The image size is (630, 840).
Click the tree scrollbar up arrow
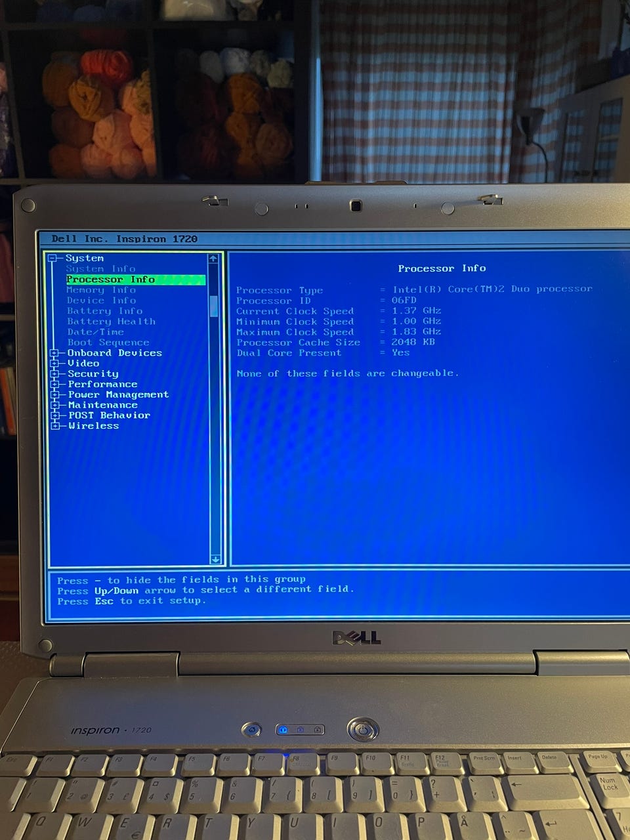click(x=213, y=259)
